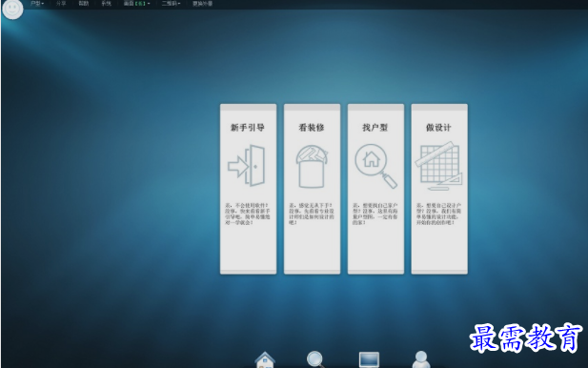Click the door-and-arrow icon on 新手引导 card
588x368 pixels.
coord(247,166)
